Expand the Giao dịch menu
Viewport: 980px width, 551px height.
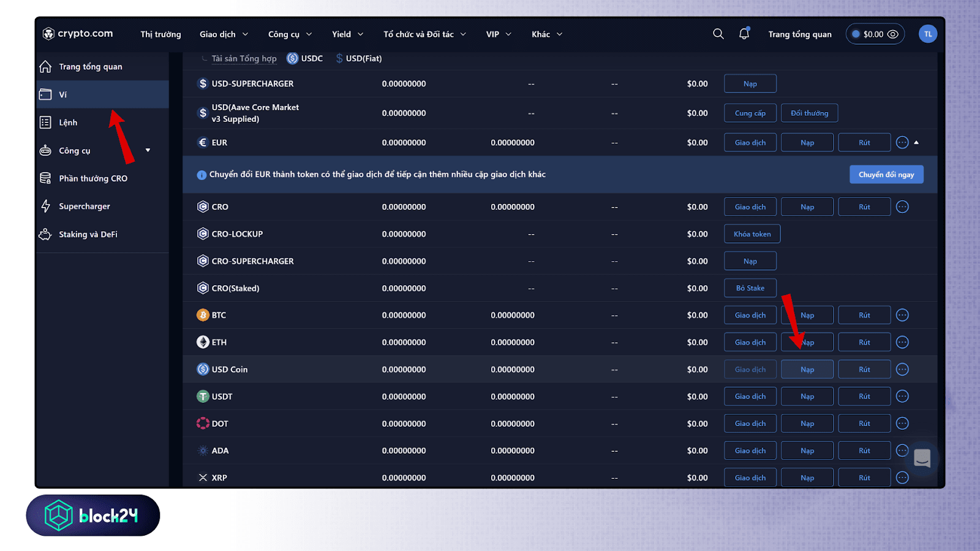pyautogui.click(x=224, y=34)
